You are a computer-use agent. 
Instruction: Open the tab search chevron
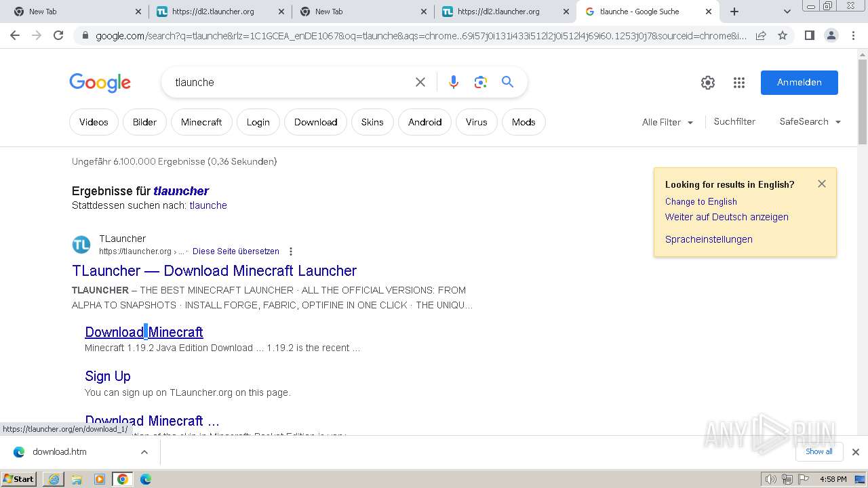(x=787, y=12)
